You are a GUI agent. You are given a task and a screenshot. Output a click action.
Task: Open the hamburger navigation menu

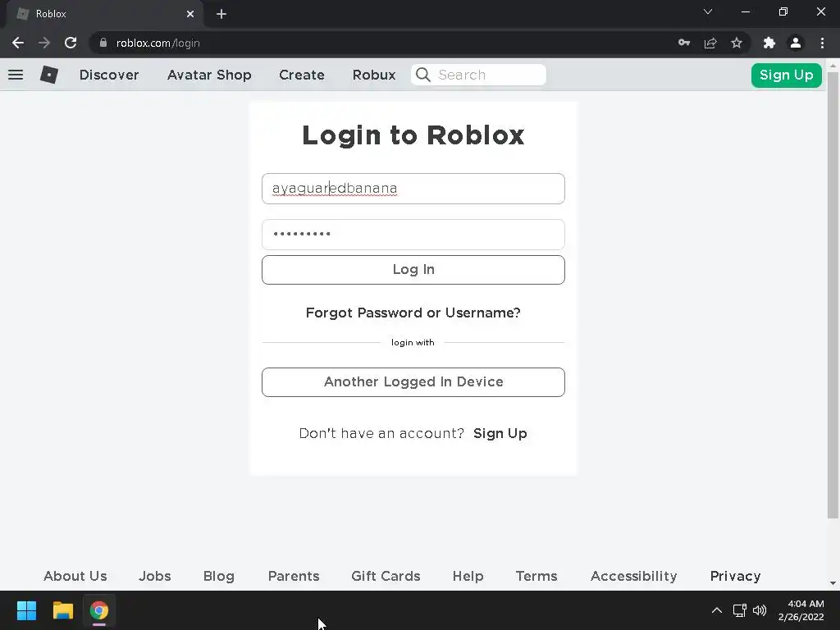pos(16,75)
